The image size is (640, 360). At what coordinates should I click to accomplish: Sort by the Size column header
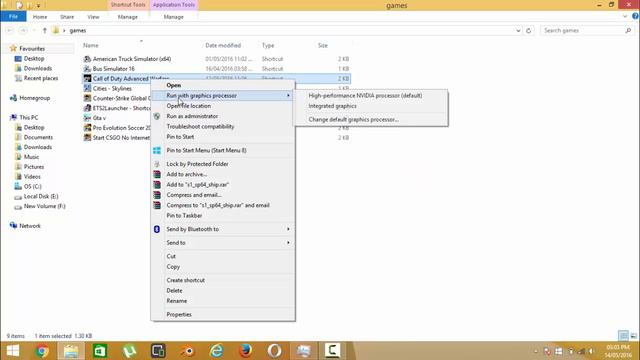click(x=322, y=45)
